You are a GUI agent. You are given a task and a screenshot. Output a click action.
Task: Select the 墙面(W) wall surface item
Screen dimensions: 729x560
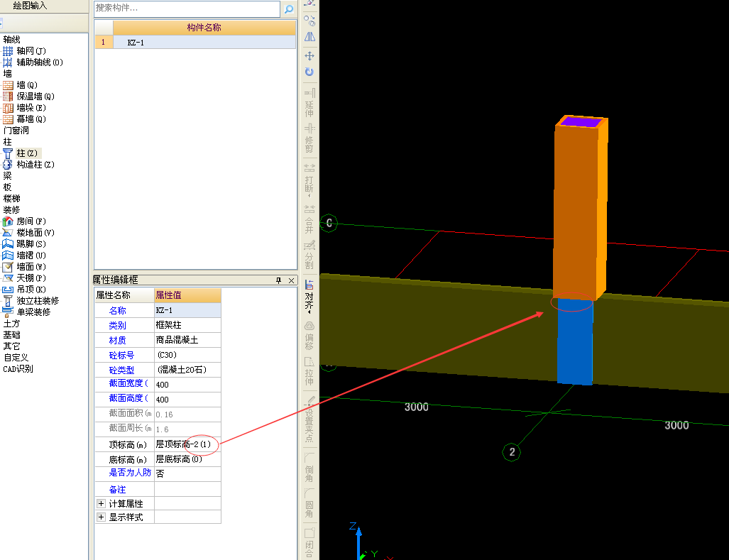point(24,267)
